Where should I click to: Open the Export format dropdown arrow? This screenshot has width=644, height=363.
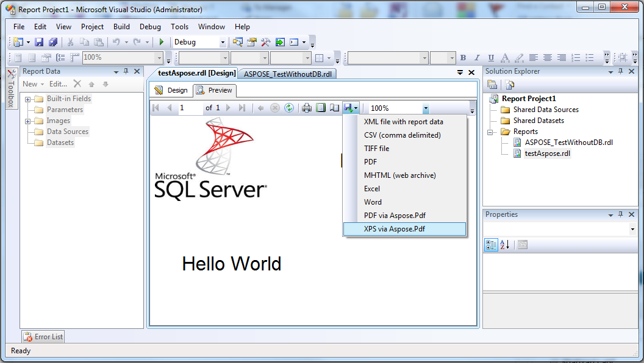(356, 108)
